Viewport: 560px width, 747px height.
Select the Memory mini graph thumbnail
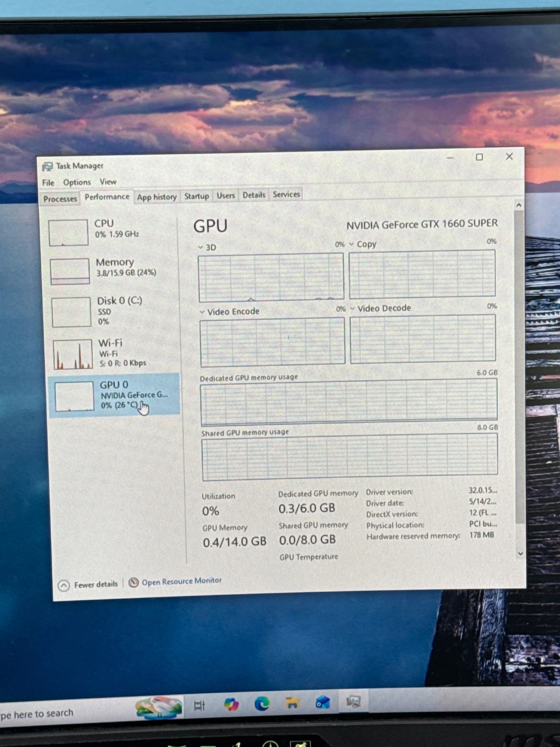(x=70, y=272)
